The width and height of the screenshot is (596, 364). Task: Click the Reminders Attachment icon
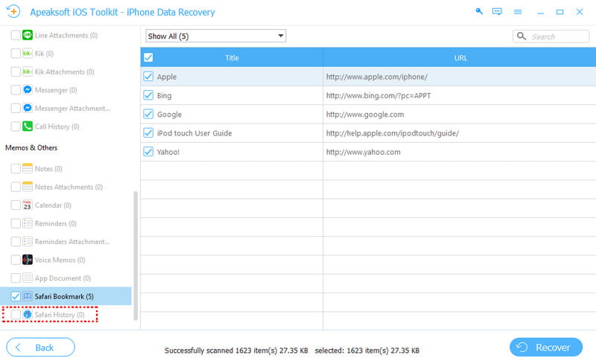28,242
